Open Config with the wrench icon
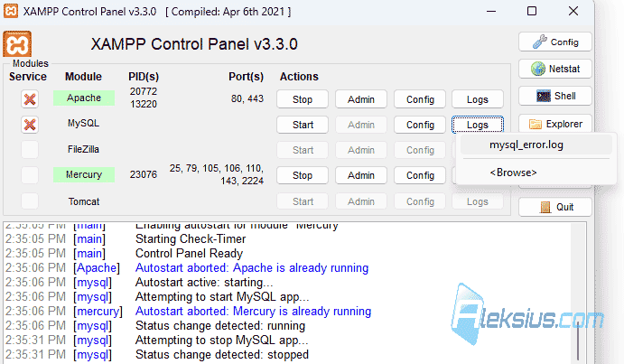Viewport: 624px width, 364px height. (554, 42)
